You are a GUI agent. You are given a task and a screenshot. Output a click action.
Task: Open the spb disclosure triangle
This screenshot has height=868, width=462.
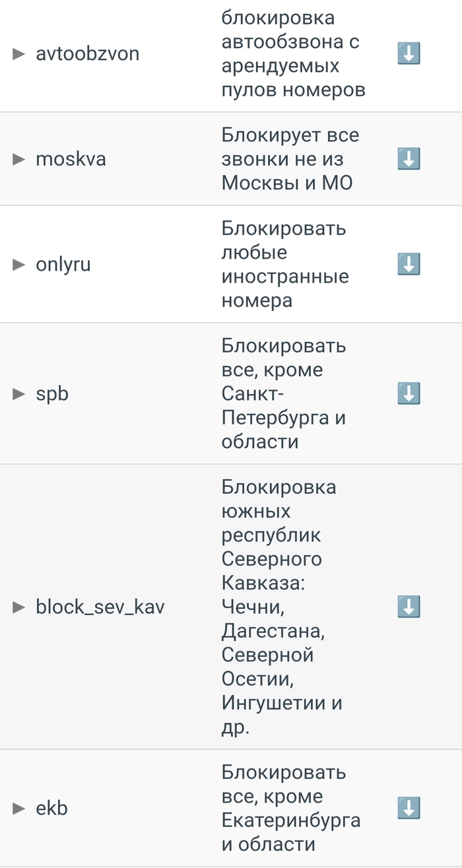tap(19, 394)
